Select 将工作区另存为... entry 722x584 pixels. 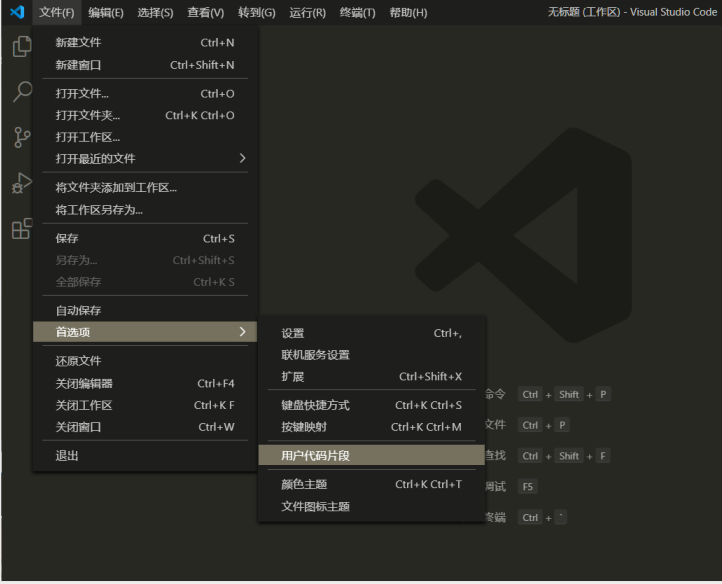point(145,210)
